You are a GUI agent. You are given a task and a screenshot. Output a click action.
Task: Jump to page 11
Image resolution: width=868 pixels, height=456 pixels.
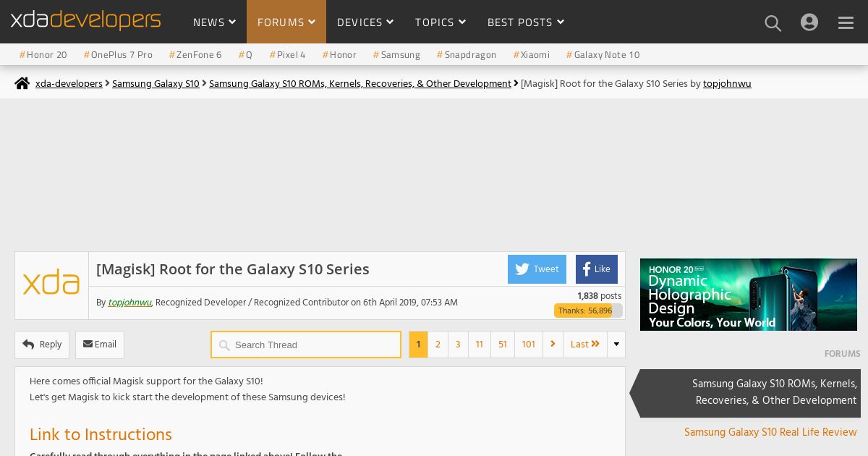pyautogui.click(x=480, y=345)
